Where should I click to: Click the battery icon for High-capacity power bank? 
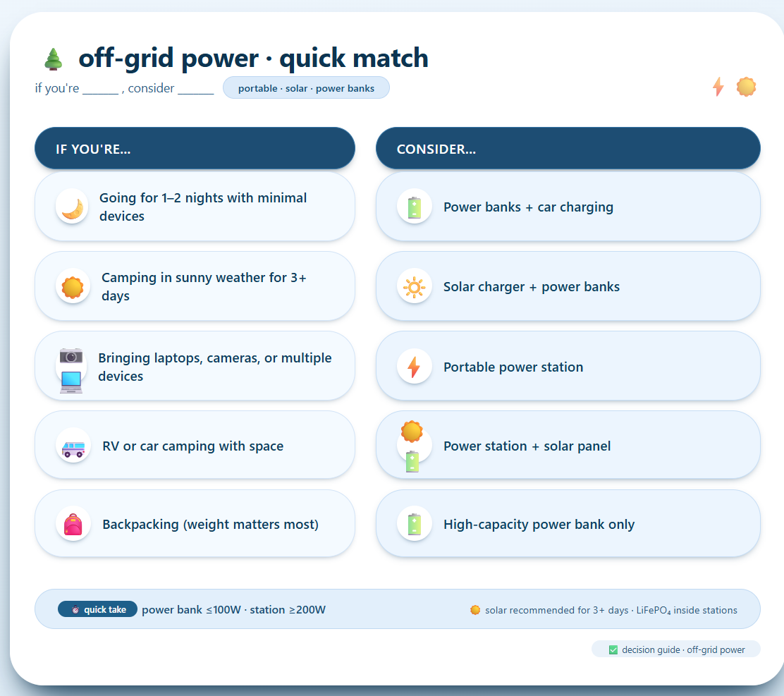(x=414, y=525)
